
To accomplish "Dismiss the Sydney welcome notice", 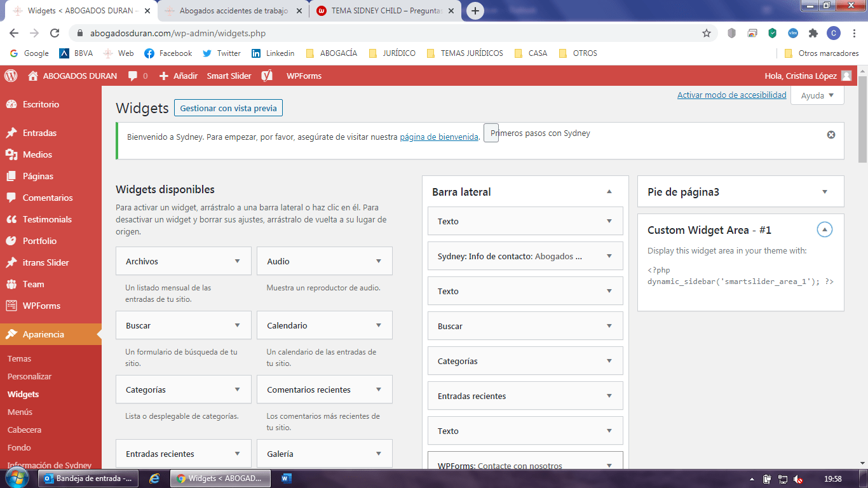I will point(831,135).
